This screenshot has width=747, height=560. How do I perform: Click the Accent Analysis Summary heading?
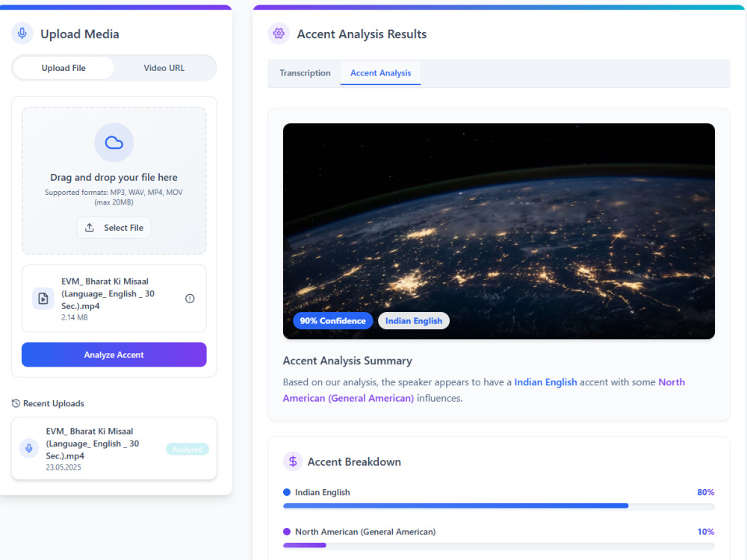coord(347,361)
